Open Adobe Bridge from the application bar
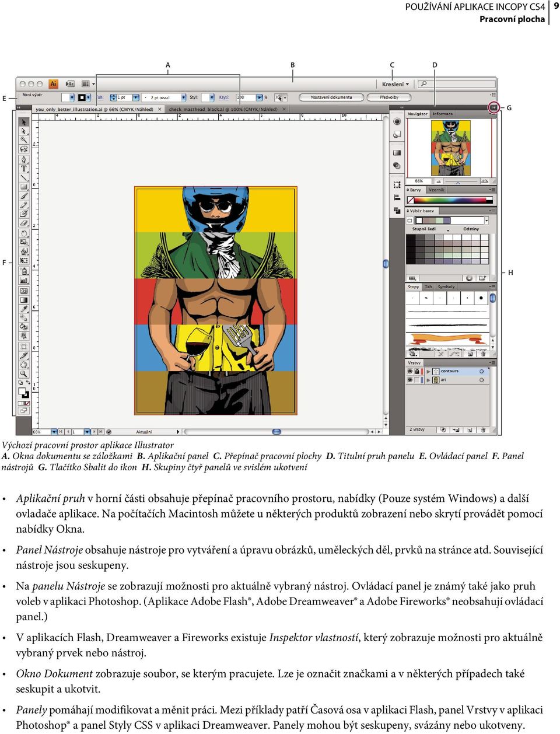 point(70,84)
